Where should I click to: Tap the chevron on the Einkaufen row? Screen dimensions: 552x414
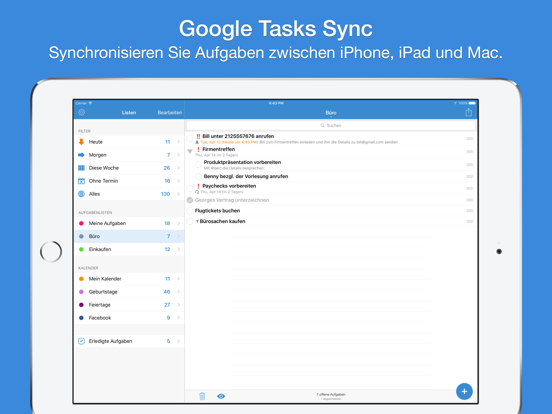pos(178,249)
